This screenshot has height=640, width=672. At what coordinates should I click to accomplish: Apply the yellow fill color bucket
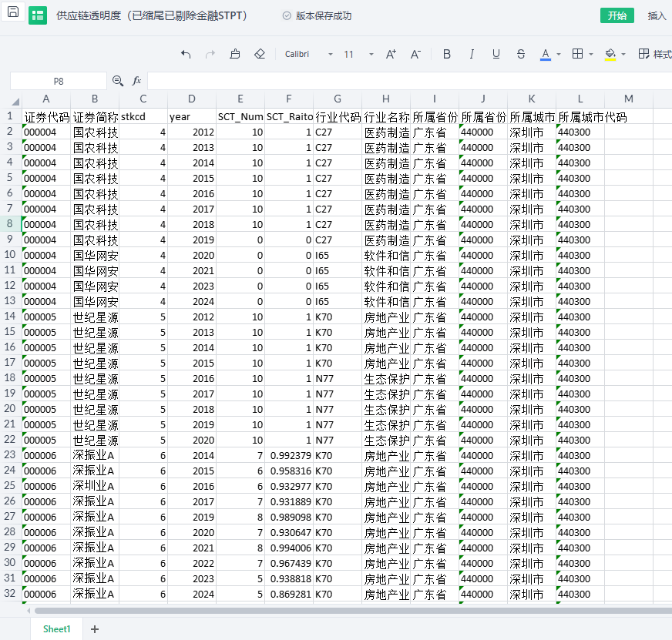click(x=610, y=54)
